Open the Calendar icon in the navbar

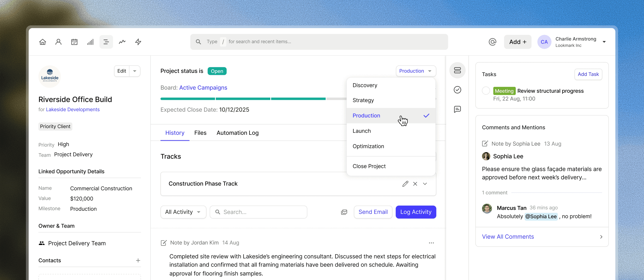coord(74,42)
